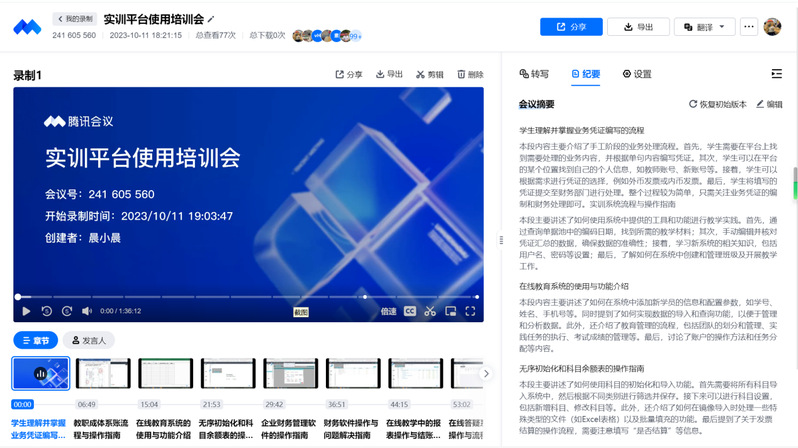
Task: Play the recorded meeting video
Action: click(x=25, y=311)
